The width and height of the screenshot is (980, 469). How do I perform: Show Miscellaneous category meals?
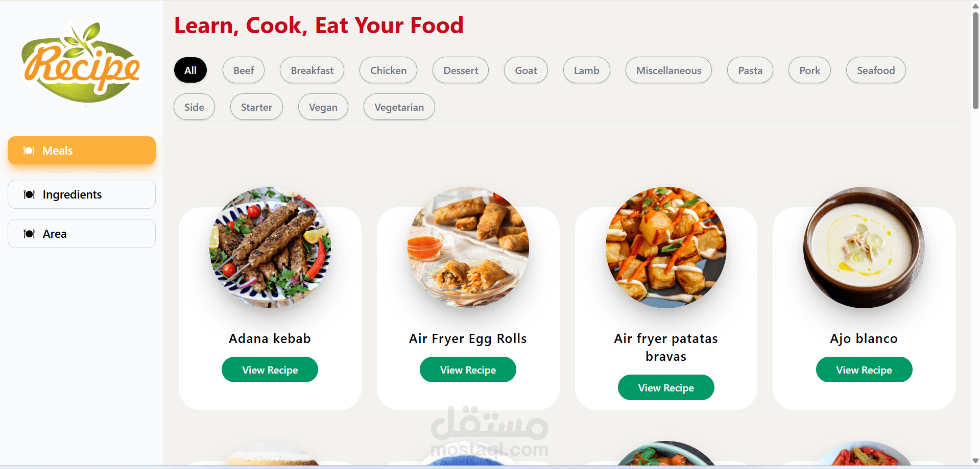[x=668, y=70]
